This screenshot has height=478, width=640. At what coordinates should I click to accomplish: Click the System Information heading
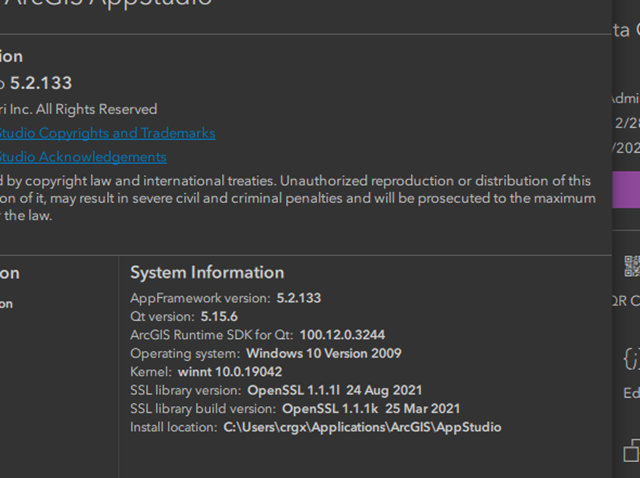(207, 273)
